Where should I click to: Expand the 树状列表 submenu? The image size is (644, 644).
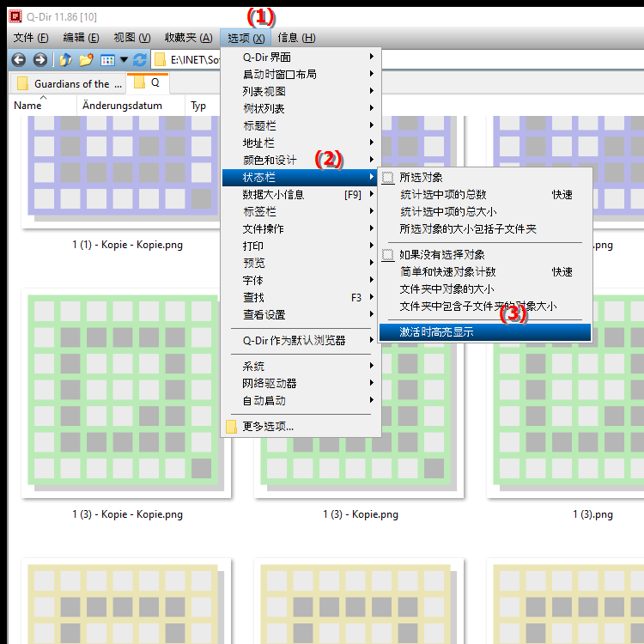(x=301, y=108)
